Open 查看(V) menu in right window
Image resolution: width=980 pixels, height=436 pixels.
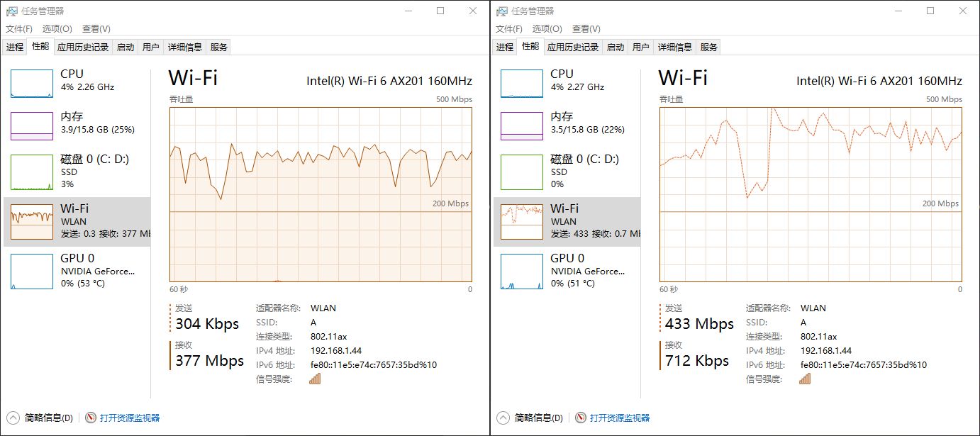(586, 29)
